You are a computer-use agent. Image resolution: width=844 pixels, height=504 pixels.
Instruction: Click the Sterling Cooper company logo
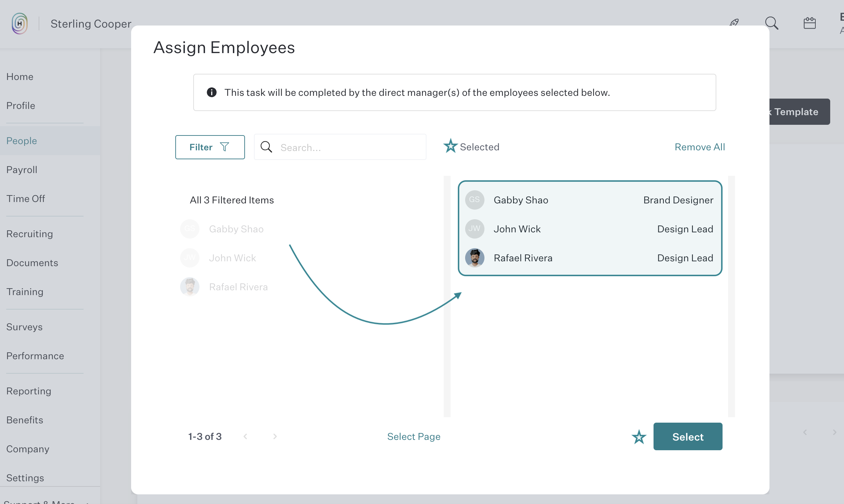click(x=19, y=23)
